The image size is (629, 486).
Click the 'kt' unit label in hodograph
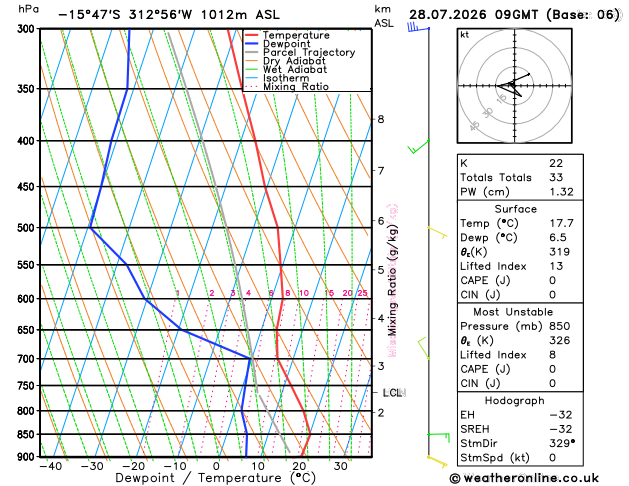pos(465,35)
